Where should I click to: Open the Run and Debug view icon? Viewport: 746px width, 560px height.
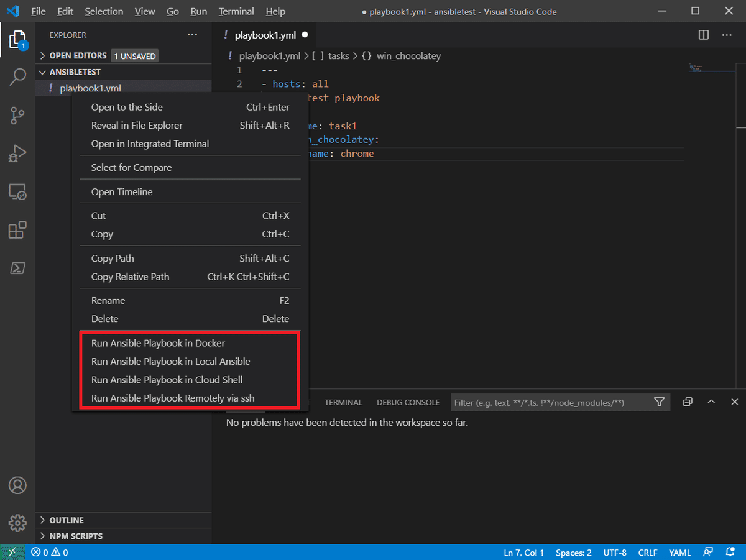coord(17,153)
